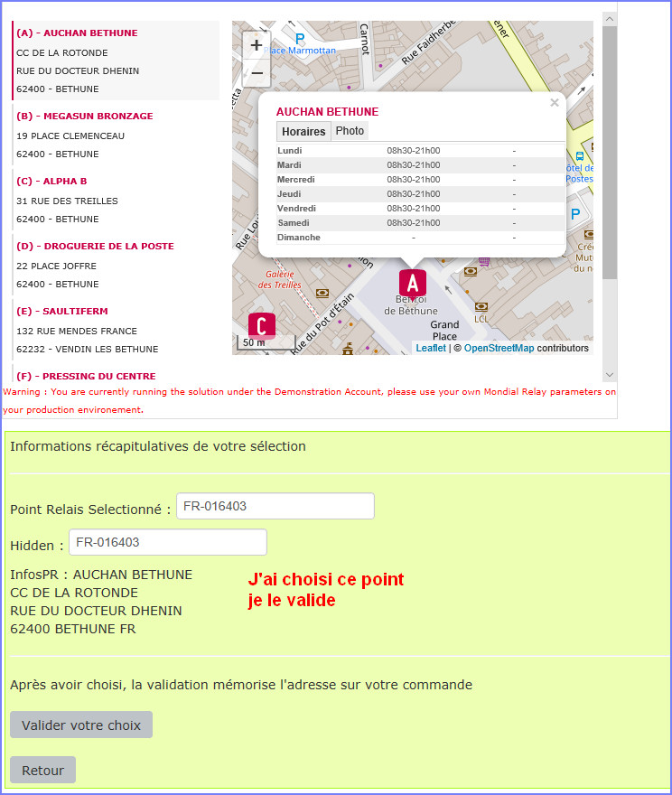Select relay point (B) Megasun Bronzage

click(x=85, y=116)
